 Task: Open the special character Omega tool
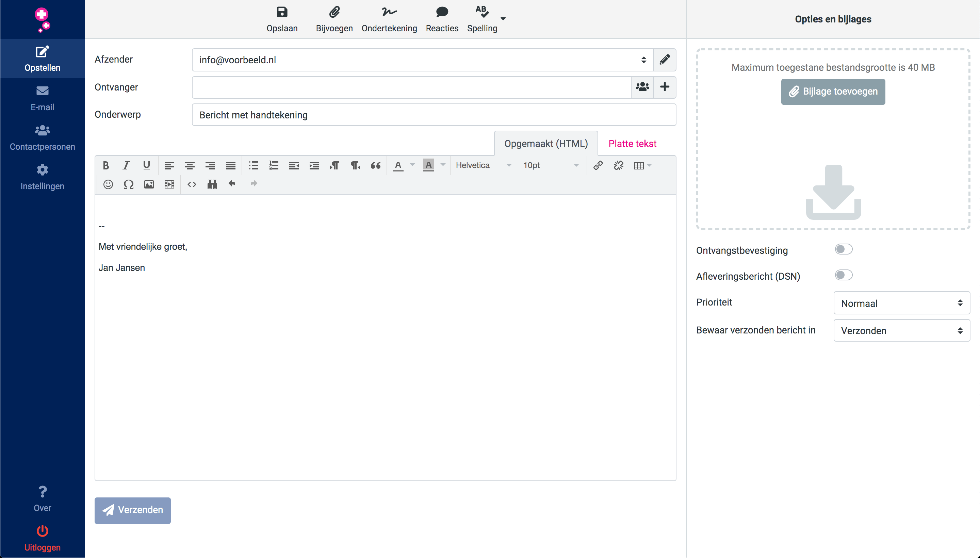click(128, 184)
